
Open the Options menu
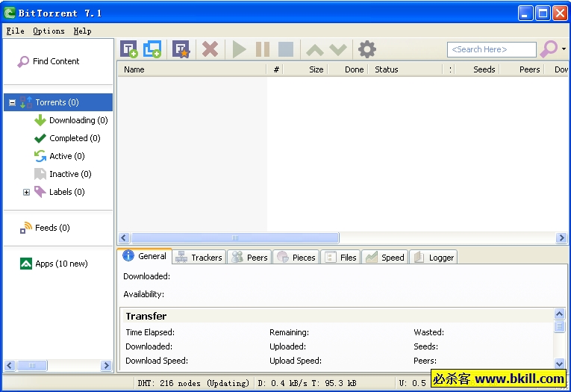tap(49, 31)
